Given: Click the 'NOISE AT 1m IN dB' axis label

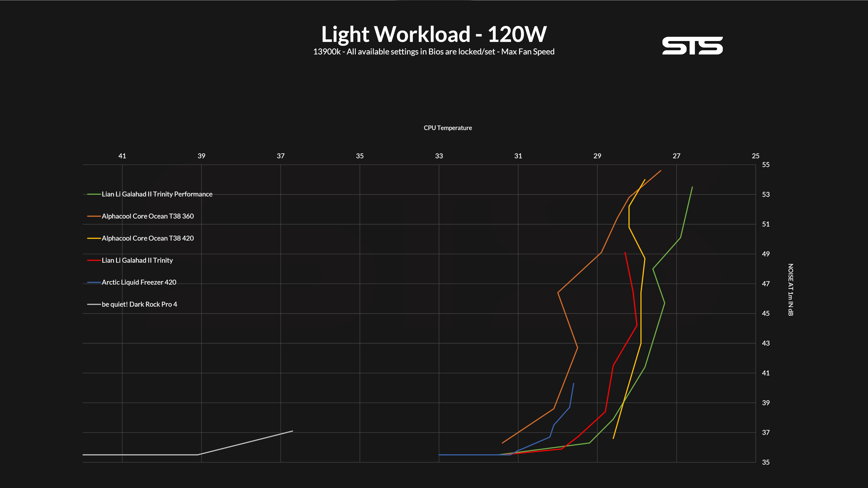Looking at the screenshot, I should pyautogui.click(x=790, y=290).
